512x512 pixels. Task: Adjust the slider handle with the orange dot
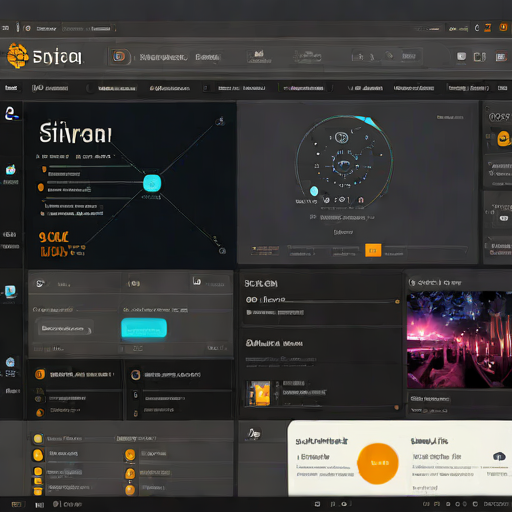(397, 302)
